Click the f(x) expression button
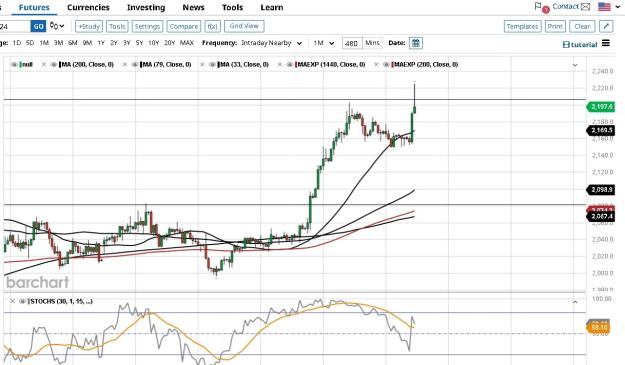This screenshot has width=625, height=365. [212, 26]
